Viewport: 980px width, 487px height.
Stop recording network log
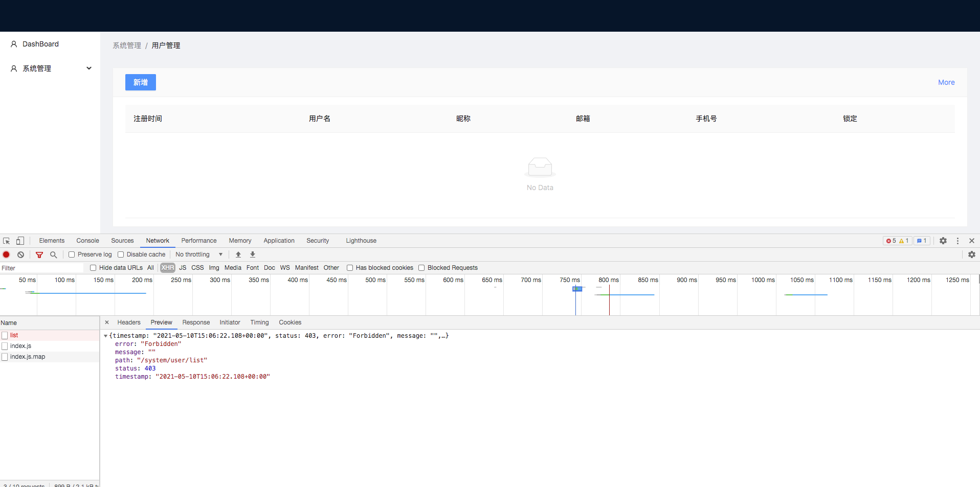[x=6, y=254]
